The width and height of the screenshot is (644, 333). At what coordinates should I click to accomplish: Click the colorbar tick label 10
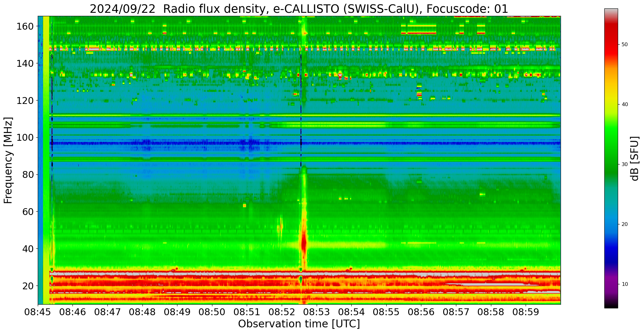624,284
